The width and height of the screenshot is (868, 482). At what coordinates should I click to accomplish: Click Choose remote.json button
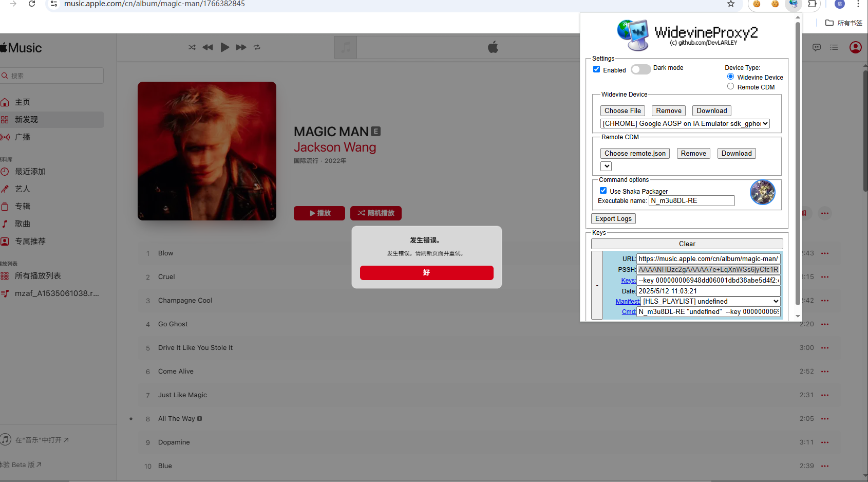pos(635,153)
